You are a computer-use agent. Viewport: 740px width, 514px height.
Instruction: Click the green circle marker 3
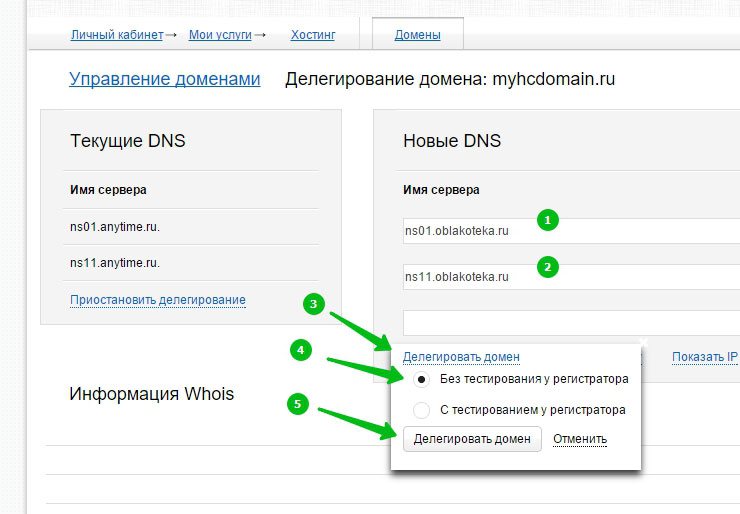click(x=314, y=305)
